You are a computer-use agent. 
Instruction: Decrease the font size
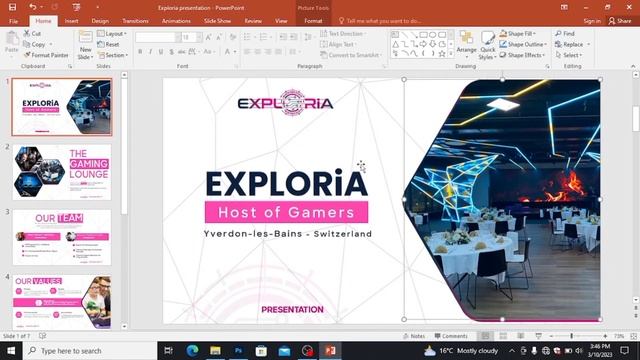(x=219, y=38)
